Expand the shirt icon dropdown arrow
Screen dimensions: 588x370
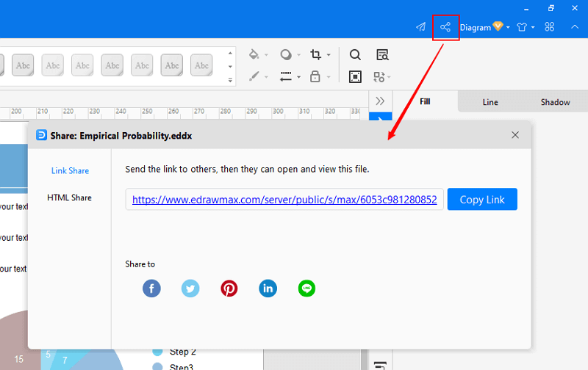coord(533,27)
